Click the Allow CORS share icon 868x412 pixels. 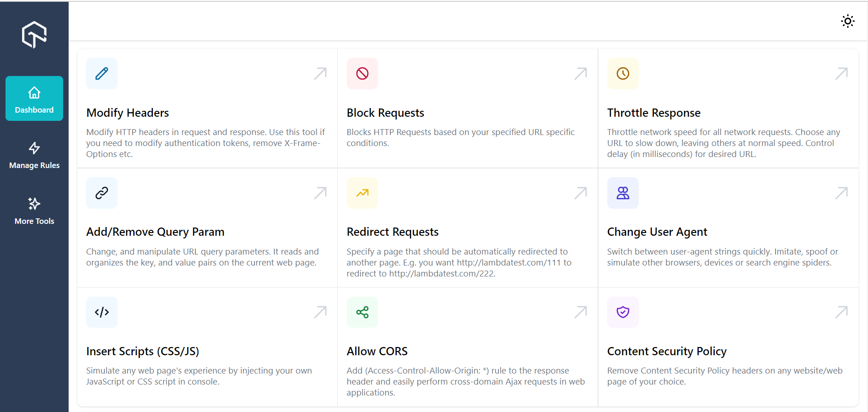(362, 312)
